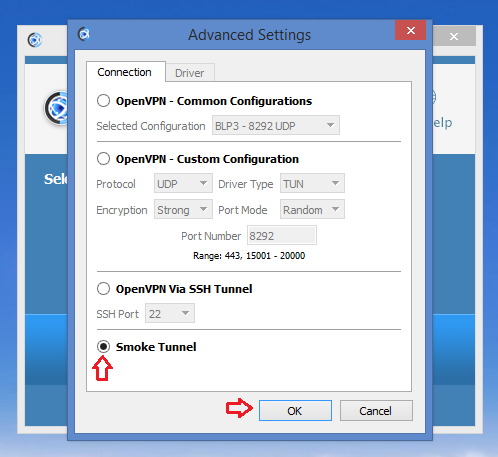Select the Smoke Tunnel radio button

coord(103,347)
